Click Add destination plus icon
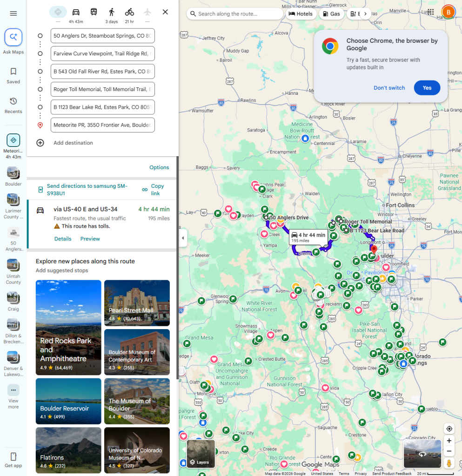The width and height of the screenshot is (462, 476). coord(40,143)
